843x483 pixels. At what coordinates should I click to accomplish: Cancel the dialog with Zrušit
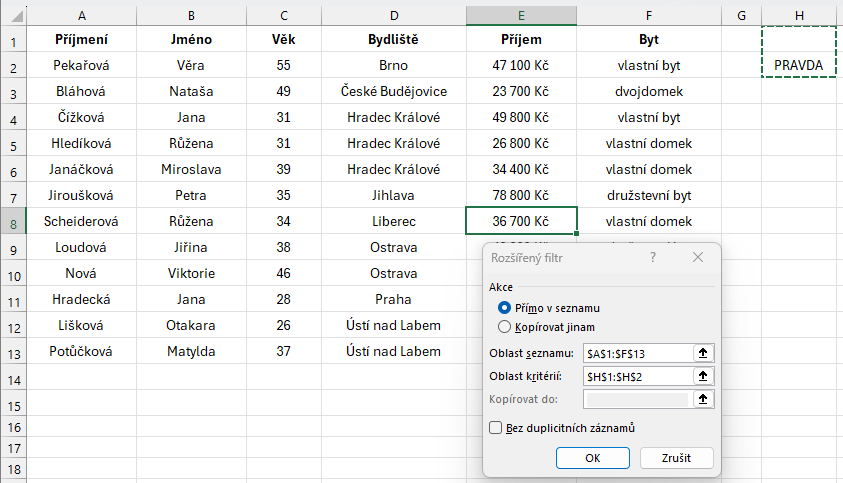click(676, 458)
